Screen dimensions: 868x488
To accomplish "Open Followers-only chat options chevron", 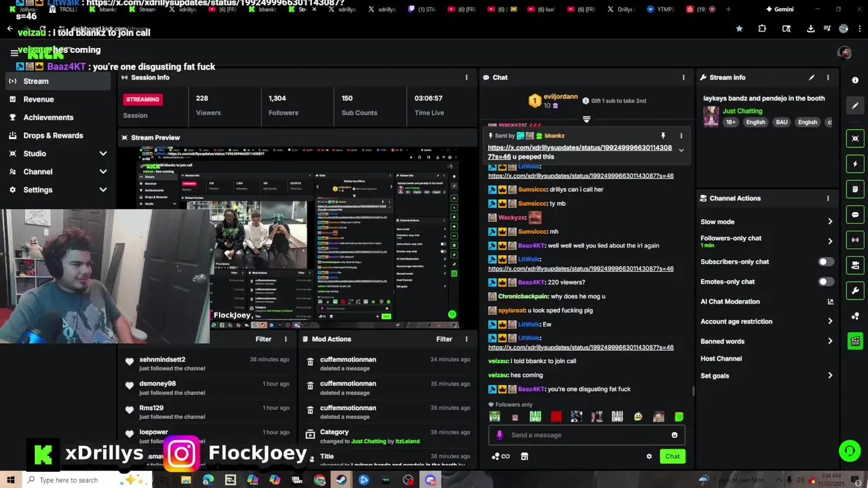I will pyautogui.click(x=830, y=241).
